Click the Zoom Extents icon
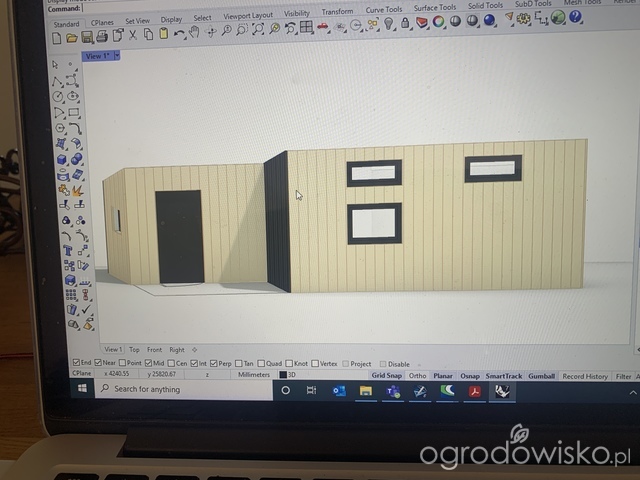This screenshot has width=640, height=480. [x=258, y=29]
